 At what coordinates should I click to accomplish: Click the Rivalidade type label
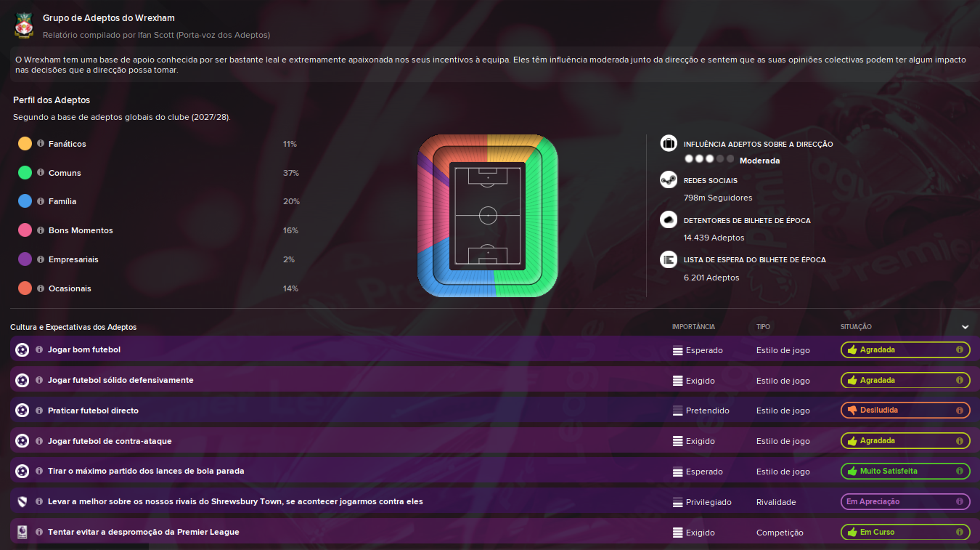pyautogui.click(x=776, y=502)
